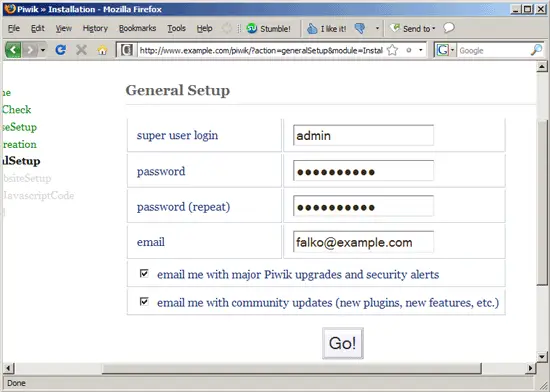Open the Send to dropdown arrow
This screenshot has height=392, width=550.
(x=434, y=28)
